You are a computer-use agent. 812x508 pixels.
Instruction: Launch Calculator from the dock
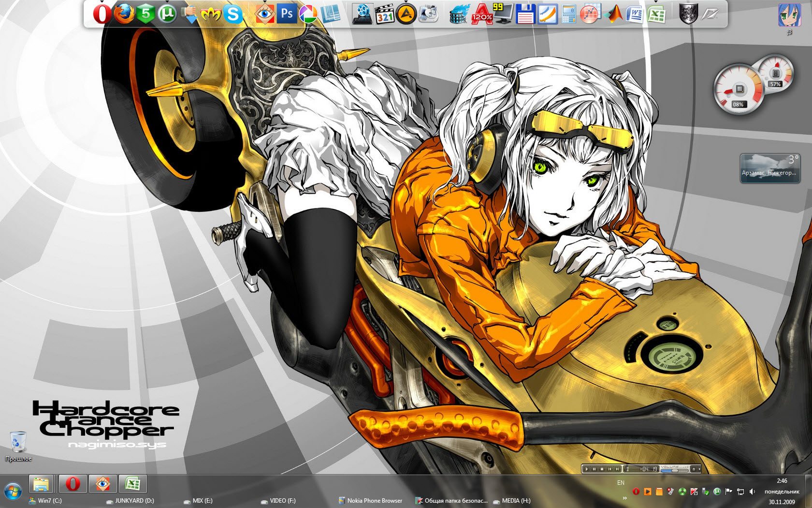click(568, 14)
